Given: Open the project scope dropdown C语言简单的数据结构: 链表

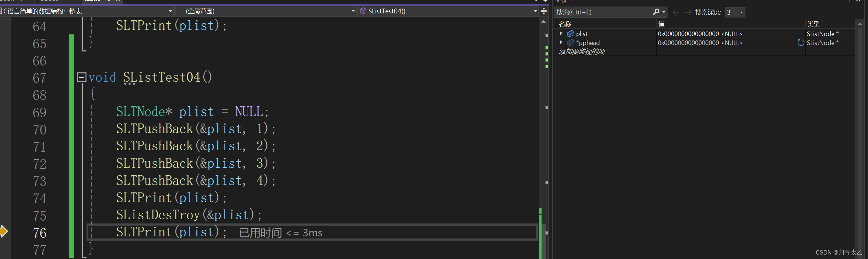Looking at the screenshot, I should 87,11.
